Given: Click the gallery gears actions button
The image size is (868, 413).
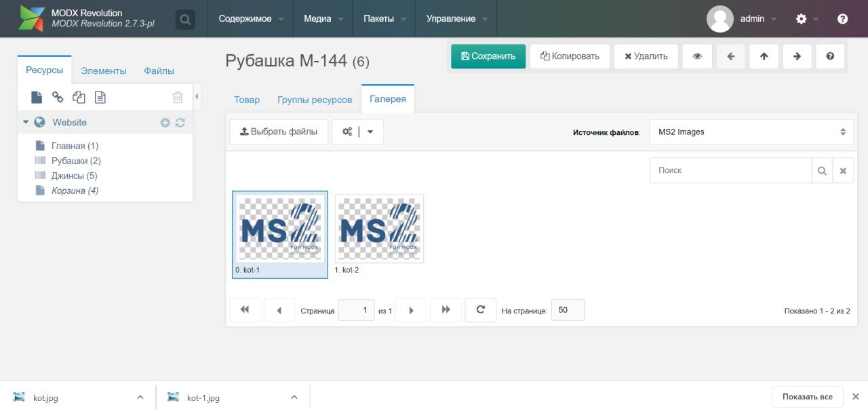Looking at the screenshot, I should [347, 132].
